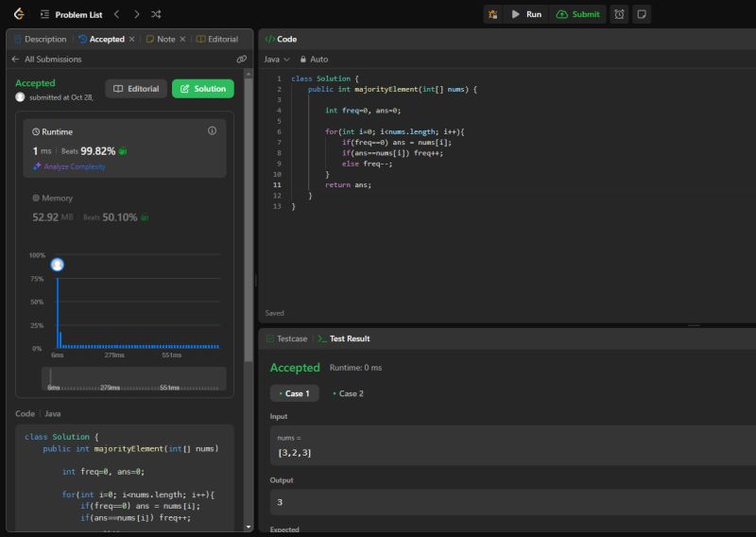Click code line 11 return ans

coord(348,184)
